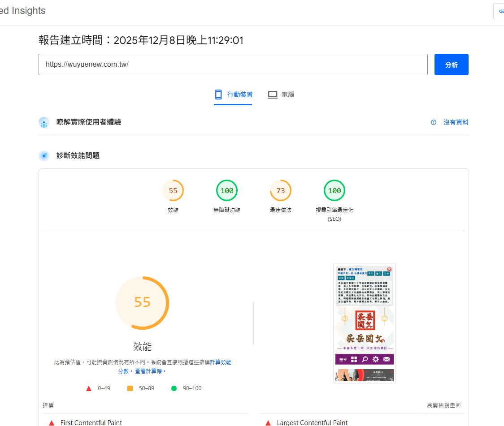
Task: Select the 搜尋引擎最佳化 (SEO) score gauge
Action: point(335,191)
